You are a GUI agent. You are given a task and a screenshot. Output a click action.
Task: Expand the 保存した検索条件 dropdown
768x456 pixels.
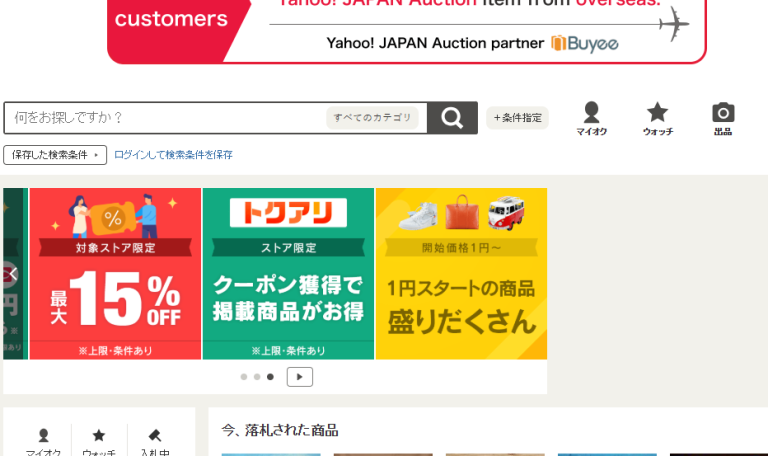pos(55,155)
